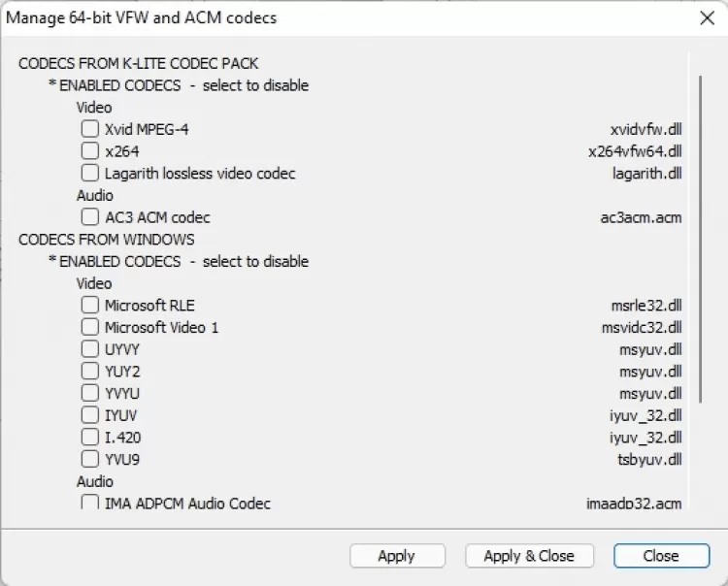Toggle the YVYU codec checkbox
The image size is (728, 586).
click(x=90, y=393)
